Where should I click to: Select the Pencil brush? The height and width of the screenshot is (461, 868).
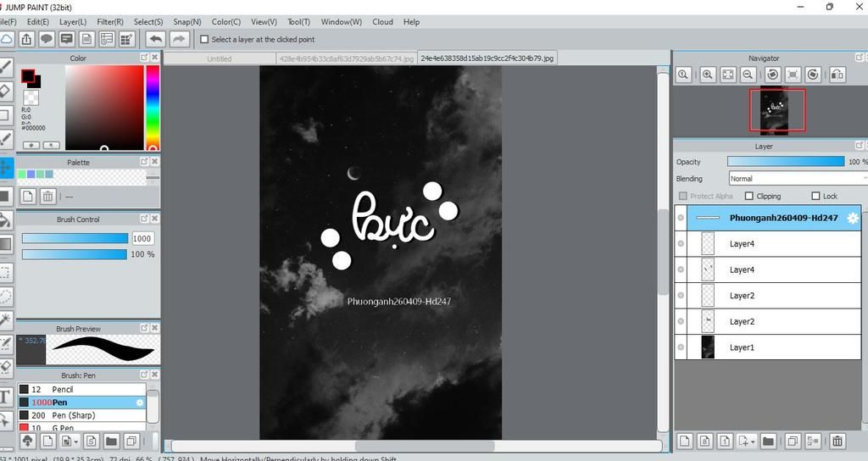tap(82, 389)
